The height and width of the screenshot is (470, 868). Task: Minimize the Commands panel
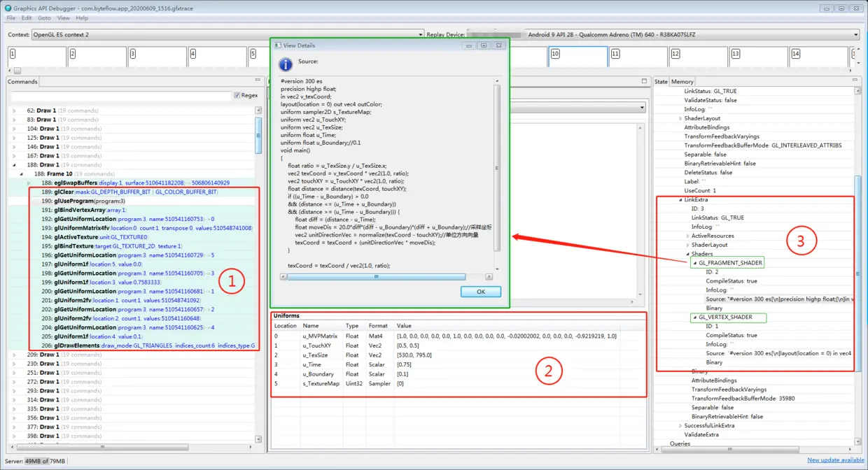point(258,81)
